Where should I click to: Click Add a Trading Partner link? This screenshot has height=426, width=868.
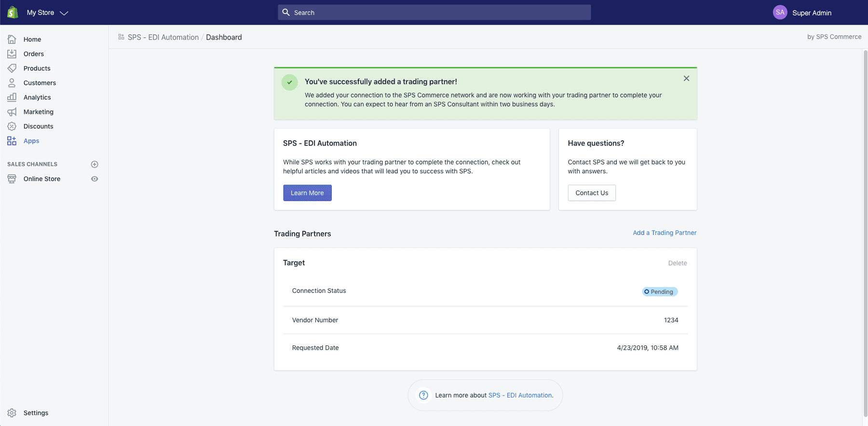665,233
